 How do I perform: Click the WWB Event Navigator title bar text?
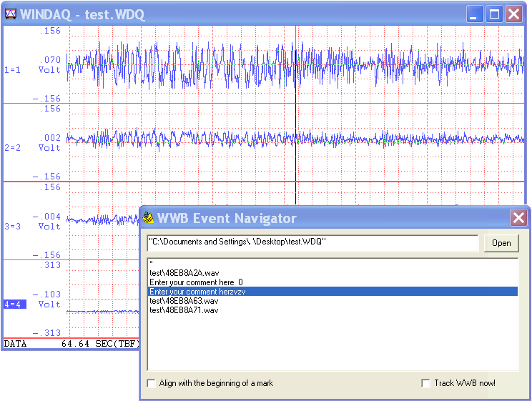tap(227, 218)
